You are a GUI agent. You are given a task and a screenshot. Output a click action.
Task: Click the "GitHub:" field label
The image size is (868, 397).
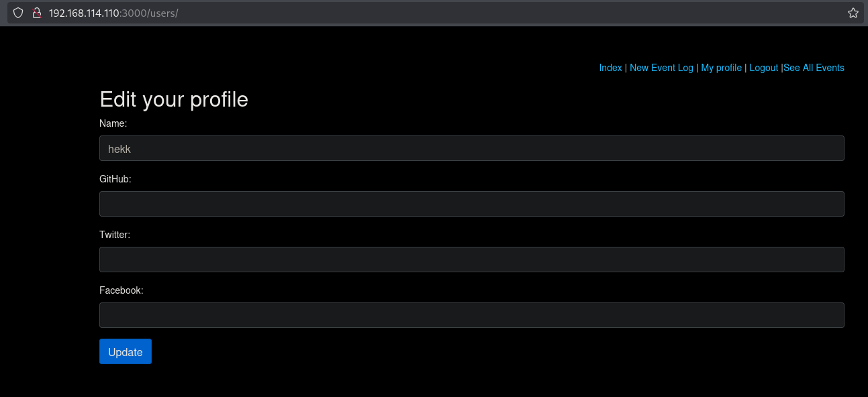point(115,179)
